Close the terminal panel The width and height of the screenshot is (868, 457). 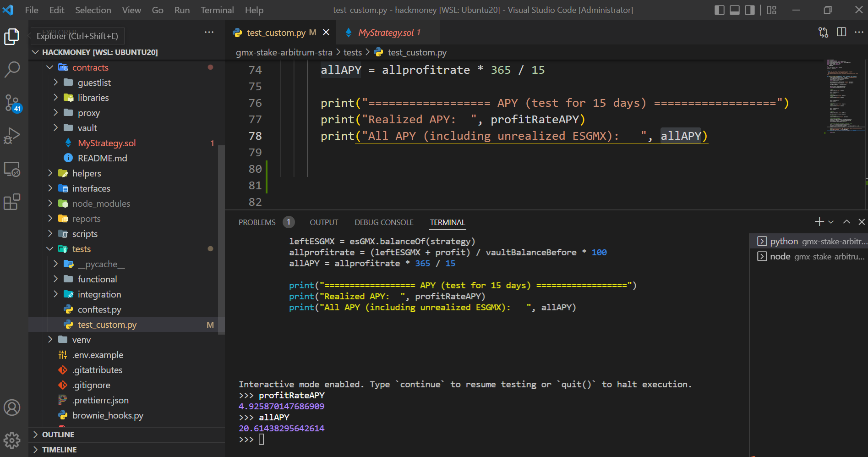click(862, 222)
